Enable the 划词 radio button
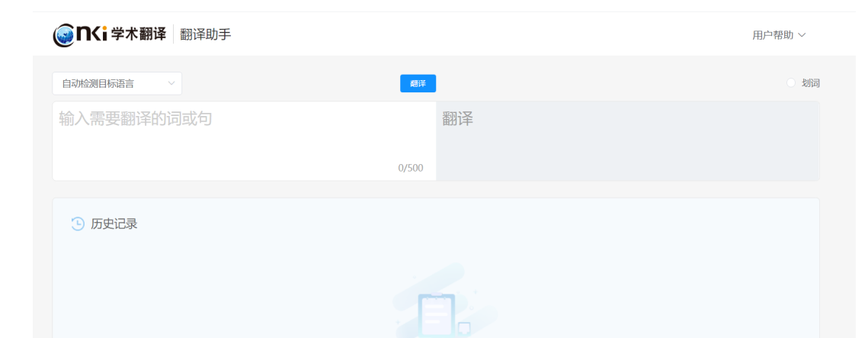Image resolution: width=868 pixels, height=338 pixels. (790, 83)
